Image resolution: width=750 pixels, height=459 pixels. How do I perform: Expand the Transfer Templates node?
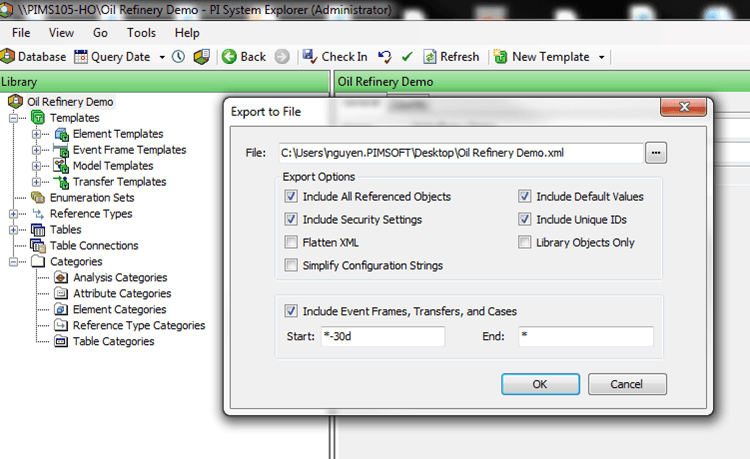(36, 182)
